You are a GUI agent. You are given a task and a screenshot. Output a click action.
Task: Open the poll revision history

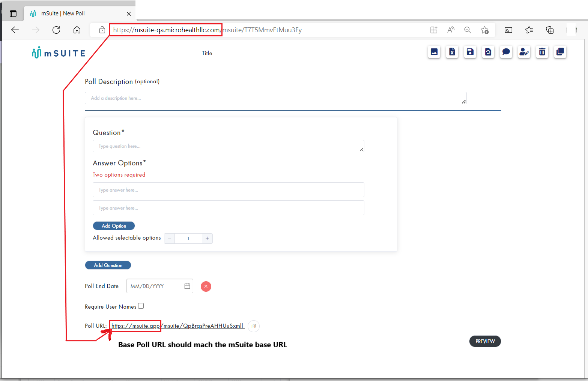(488, 52)
